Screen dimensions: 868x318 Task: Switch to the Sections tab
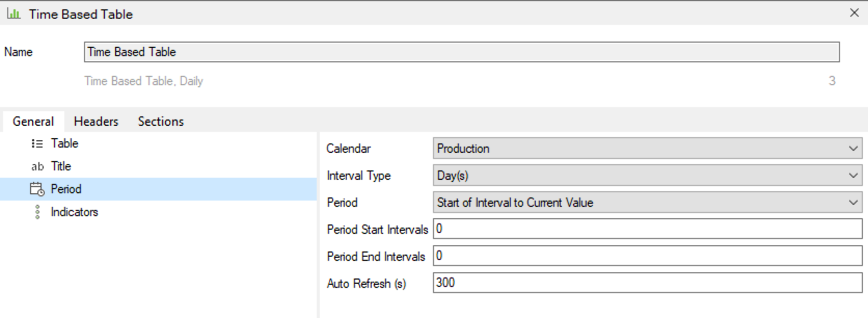pos(161,122)
